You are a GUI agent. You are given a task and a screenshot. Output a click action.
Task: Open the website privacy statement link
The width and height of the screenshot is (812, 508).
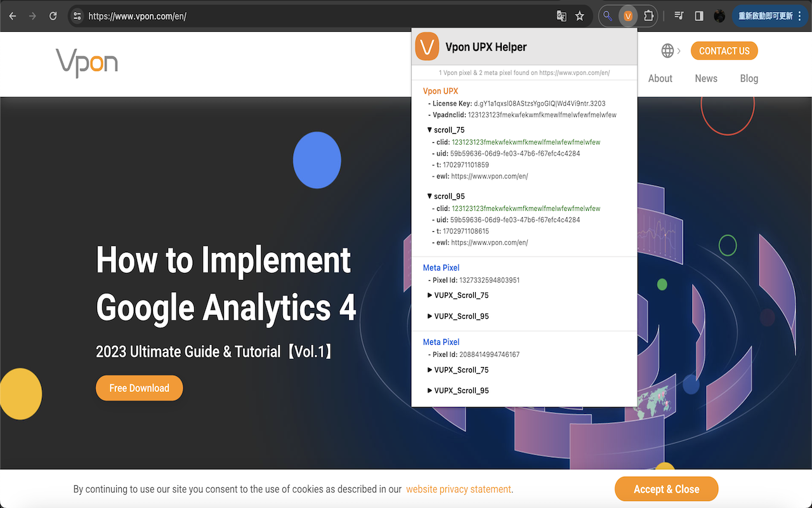click(x=458, y=490)
